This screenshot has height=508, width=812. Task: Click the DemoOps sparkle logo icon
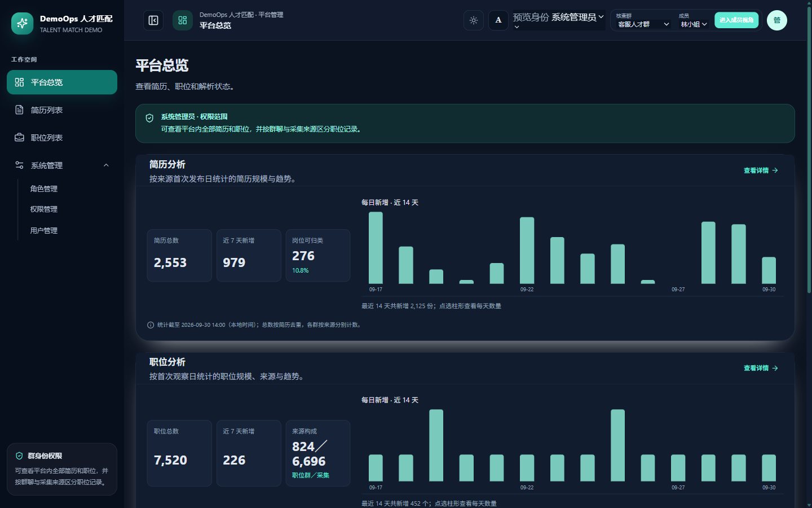click(23, 23)
